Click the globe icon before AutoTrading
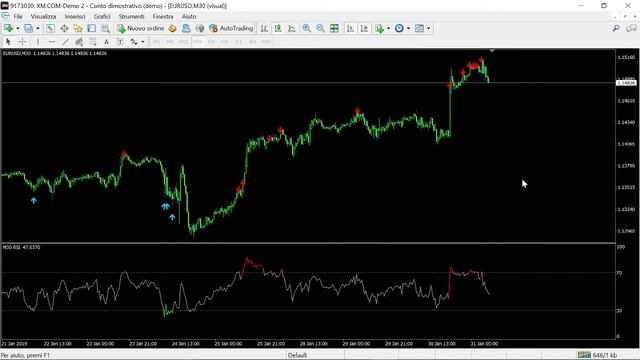The image size is (640, 360). pyautogui.click(x=200, y=28)
